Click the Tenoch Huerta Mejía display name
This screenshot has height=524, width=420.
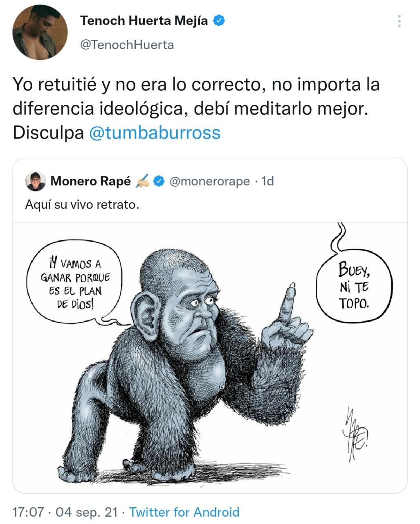(x=144, y=20)
